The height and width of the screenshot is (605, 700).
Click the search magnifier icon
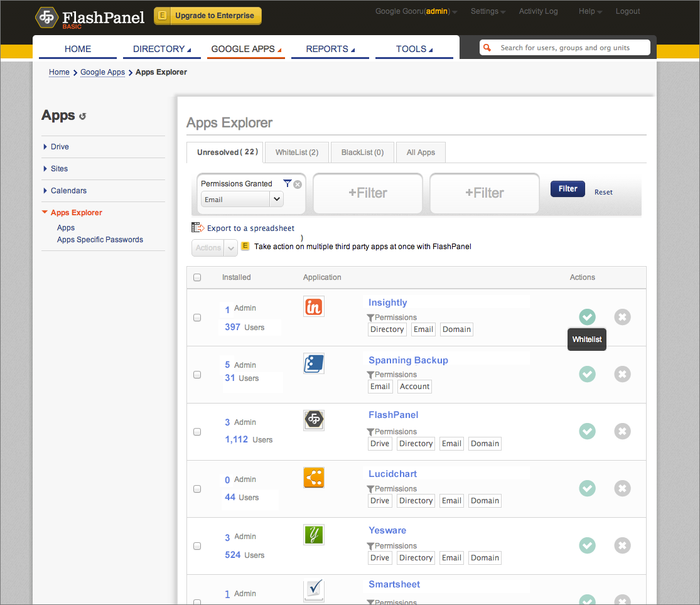[487, 47]
